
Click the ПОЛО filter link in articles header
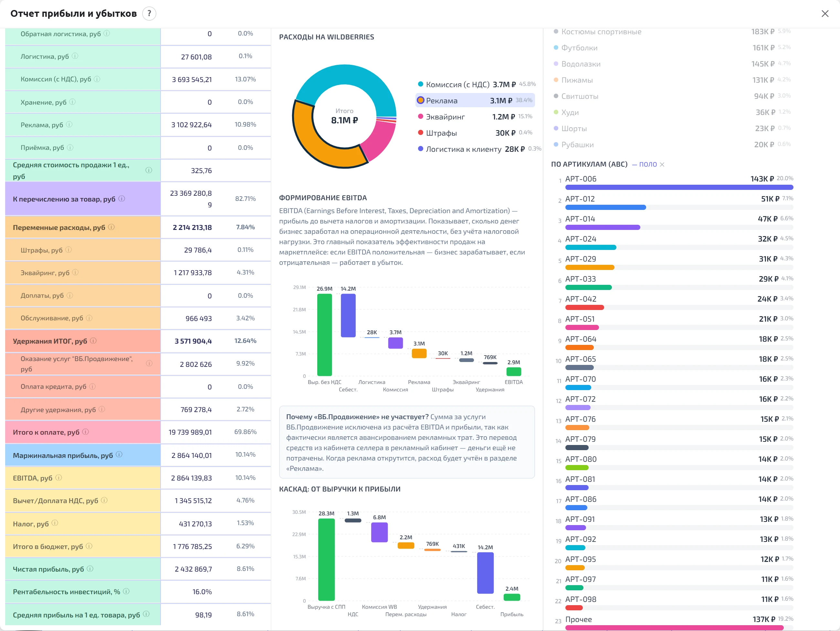(x=645, y=164)
